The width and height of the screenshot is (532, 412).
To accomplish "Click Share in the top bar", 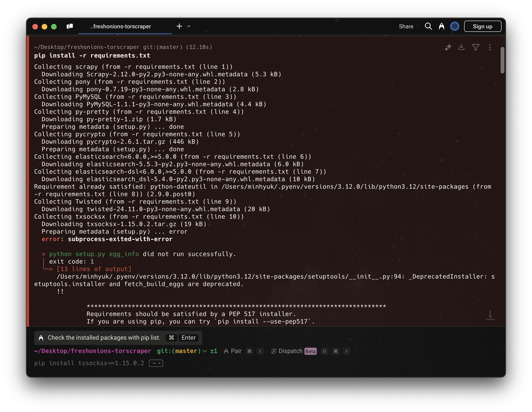I will click(x=406, y=26).
